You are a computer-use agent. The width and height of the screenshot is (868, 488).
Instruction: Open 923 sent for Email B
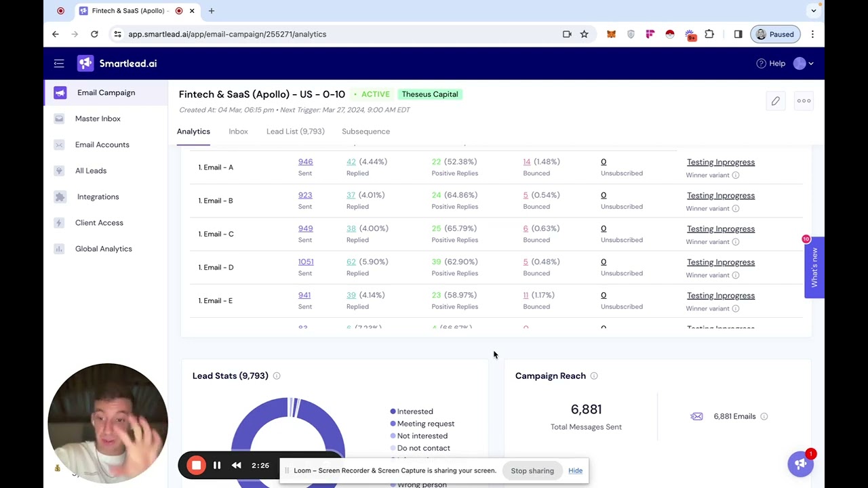pyautogui.click(x=305, y=195)
